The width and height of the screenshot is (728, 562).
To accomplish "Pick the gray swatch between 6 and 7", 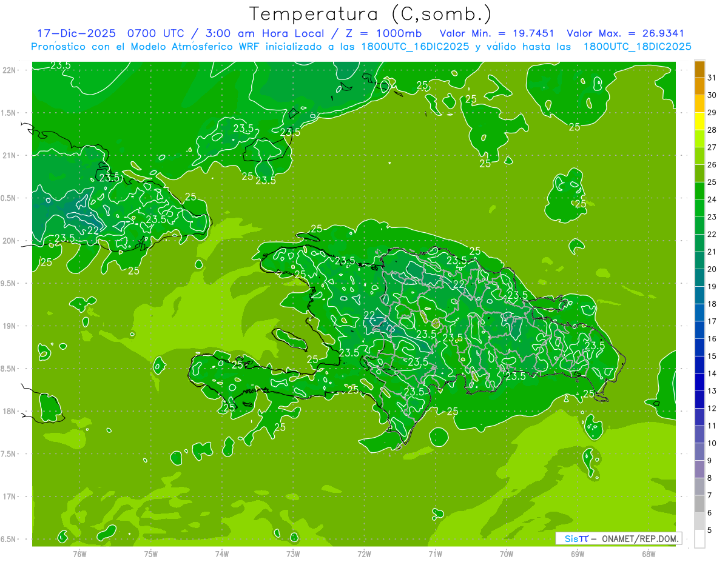I will coord(699,504).
